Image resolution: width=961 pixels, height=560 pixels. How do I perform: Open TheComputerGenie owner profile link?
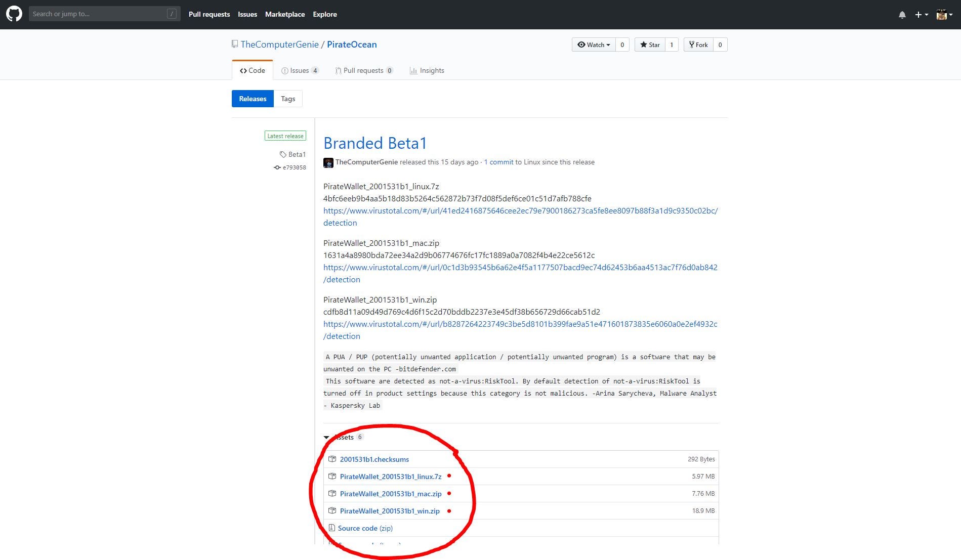pyautogui.click(x=279, y=45)
